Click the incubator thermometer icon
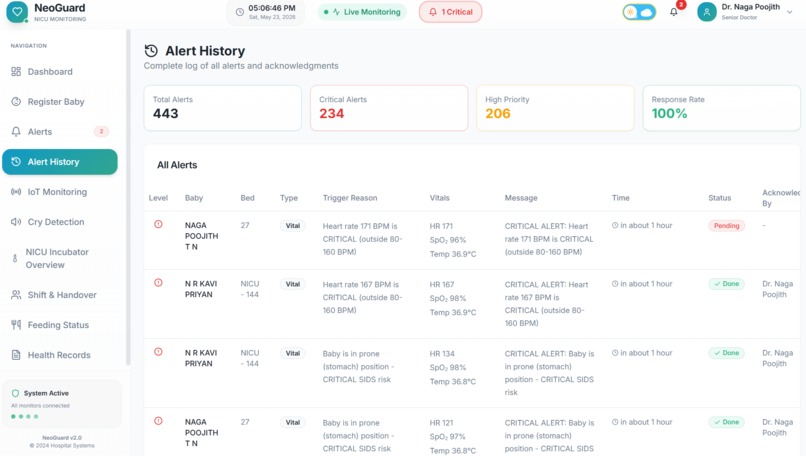 pyautogui.click(x=15, y=259)
